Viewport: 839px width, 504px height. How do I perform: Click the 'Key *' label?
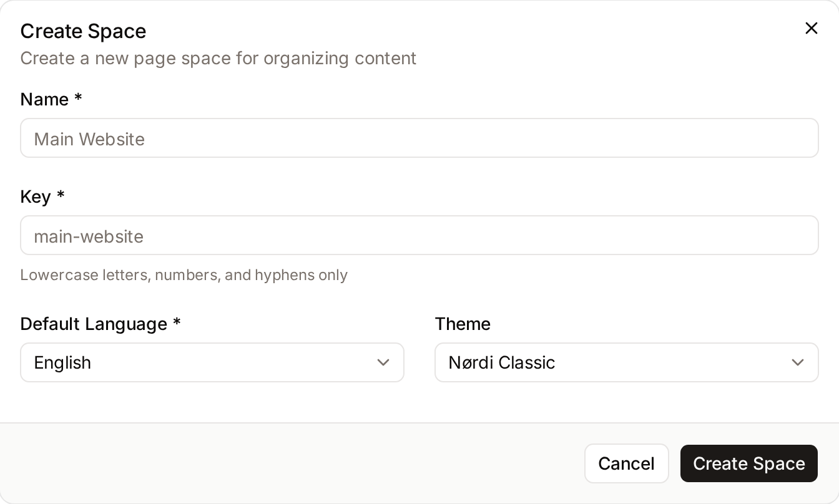click(42, 196)
